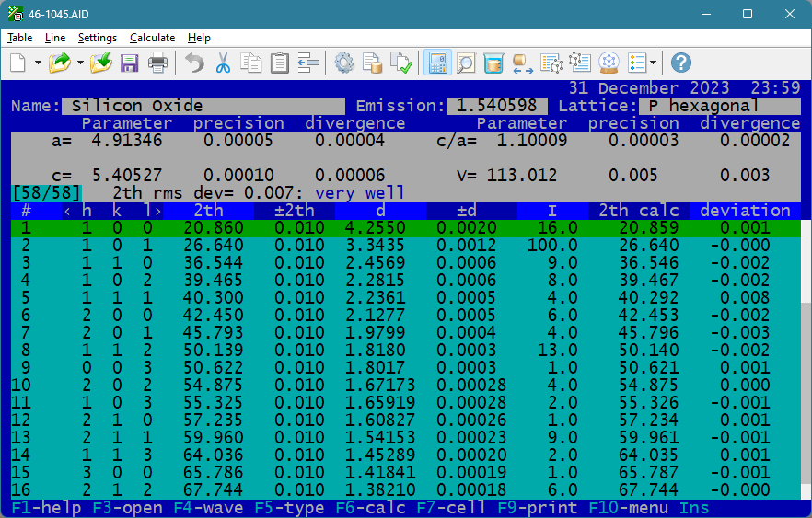Expand the open file dropdown arrow

tap(80, 63)
